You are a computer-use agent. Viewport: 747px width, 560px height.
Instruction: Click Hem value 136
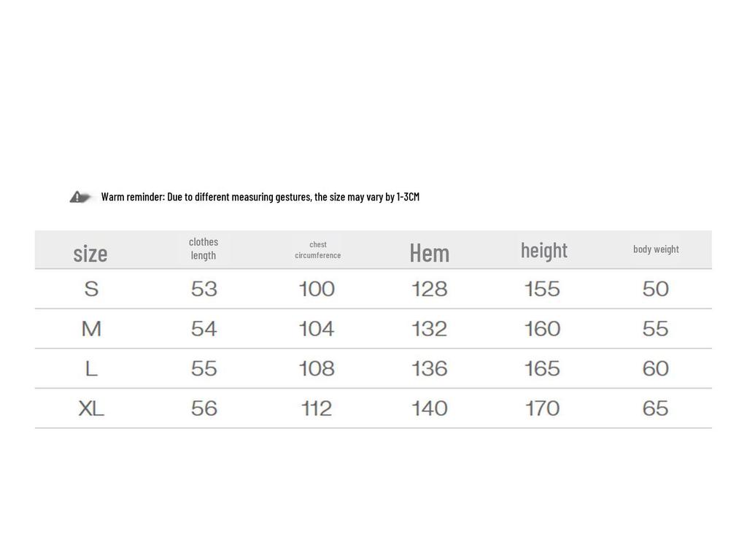[430, 368]
